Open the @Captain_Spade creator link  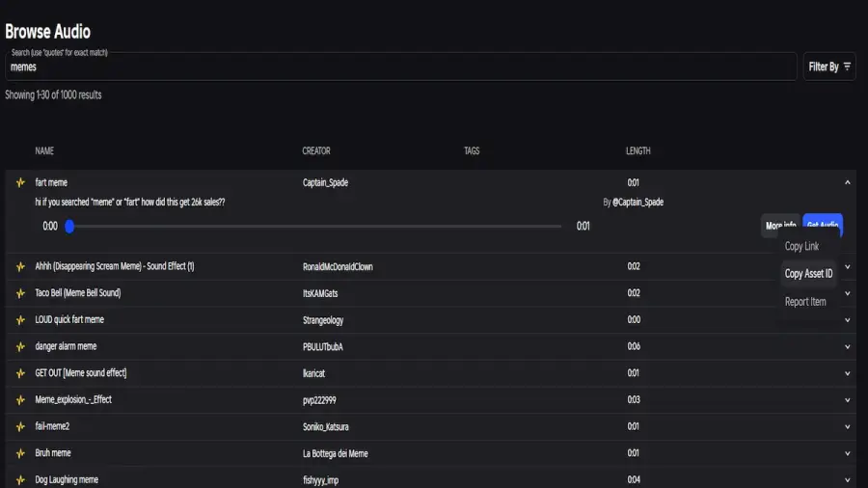coord(637,203)
